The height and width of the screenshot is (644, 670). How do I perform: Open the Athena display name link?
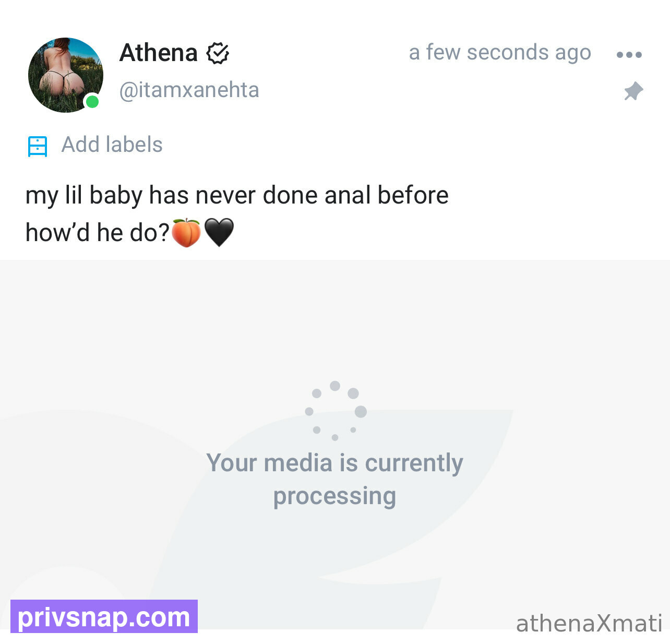click(x=159, y=53)
